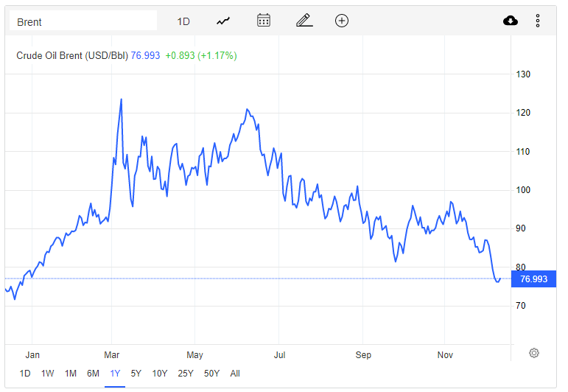
Task: Add a comparison with the plus icon
Action: pos(342,21)
